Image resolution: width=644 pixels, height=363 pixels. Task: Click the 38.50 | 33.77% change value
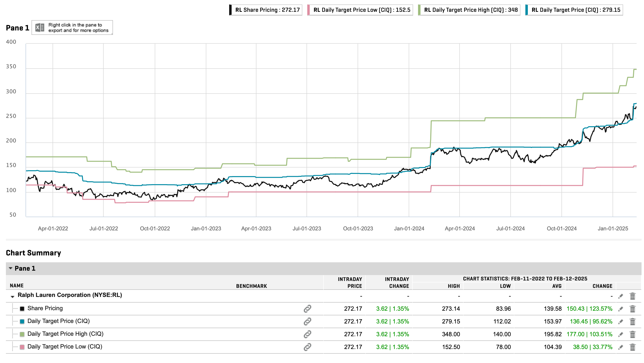(x=593, y=347)
